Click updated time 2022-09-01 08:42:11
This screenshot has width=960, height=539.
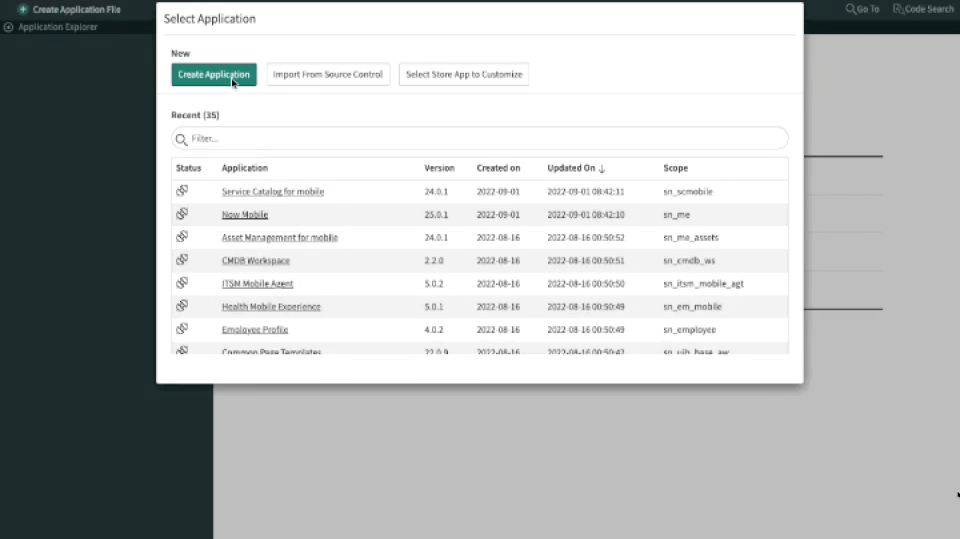[586, 192]
